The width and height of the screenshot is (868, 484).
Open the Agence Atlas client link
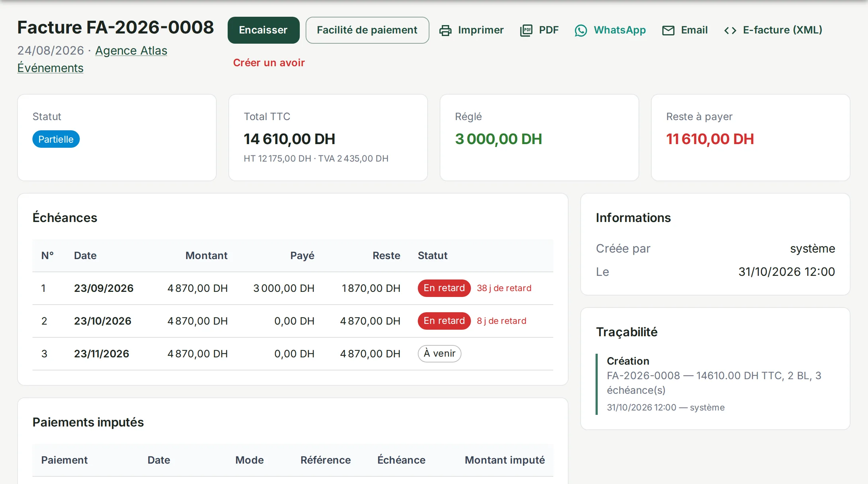[131, 51]
